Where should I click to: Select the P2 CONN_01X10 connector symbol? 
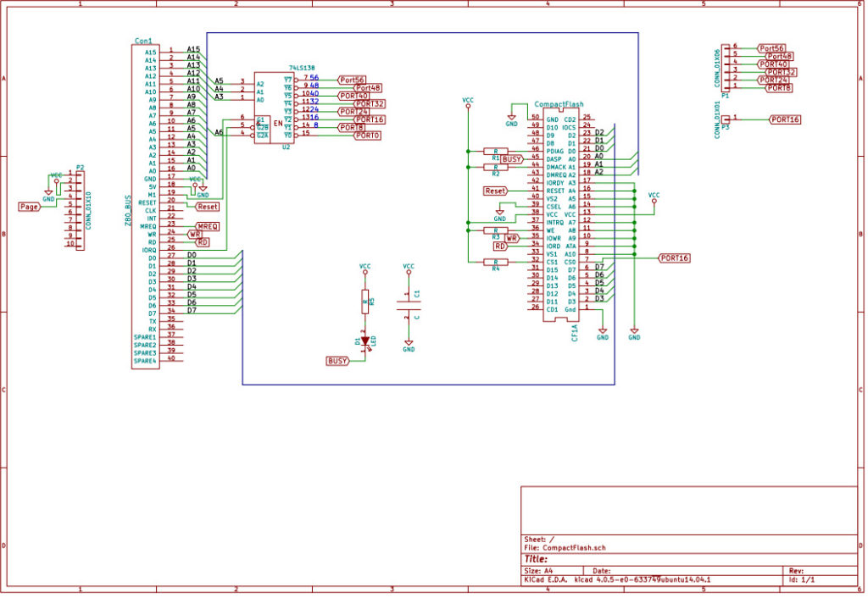click(79, 212)
